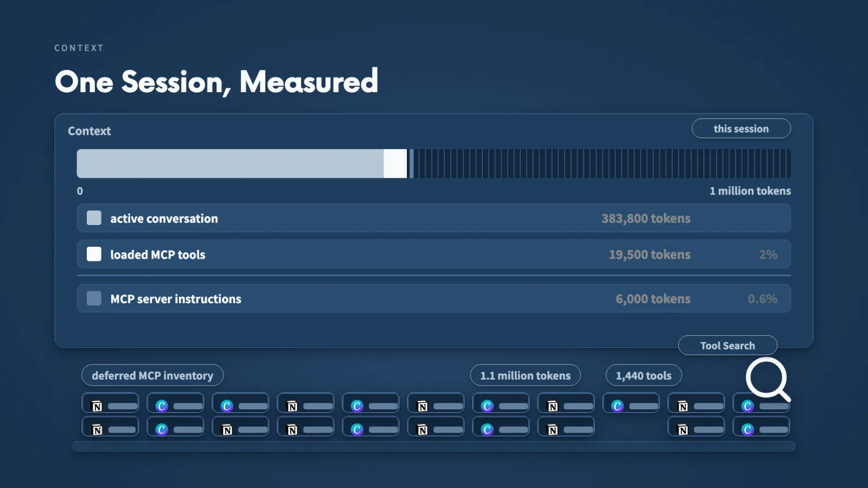Click the MCP server instructions legend swatch
The image size is (868, 488).
(94, 298)
